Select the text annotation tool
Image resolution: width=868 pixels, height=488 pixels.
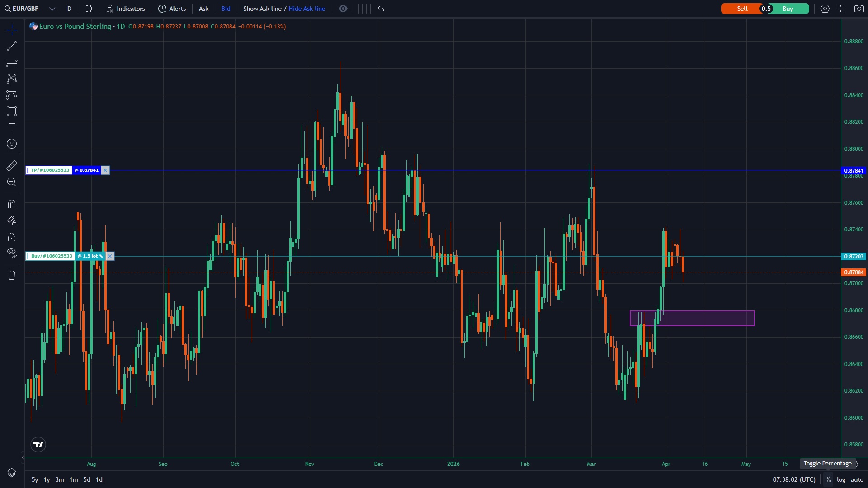pos(12,127)
